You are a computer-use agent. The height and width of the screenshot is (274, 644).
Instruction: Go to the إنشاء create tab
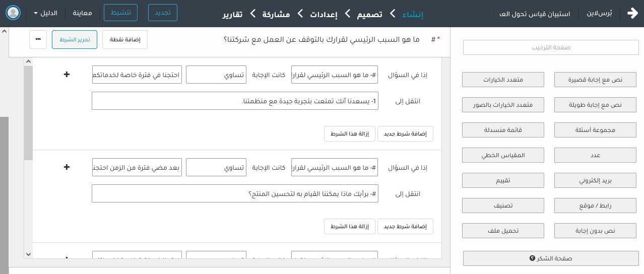point(412,14)
